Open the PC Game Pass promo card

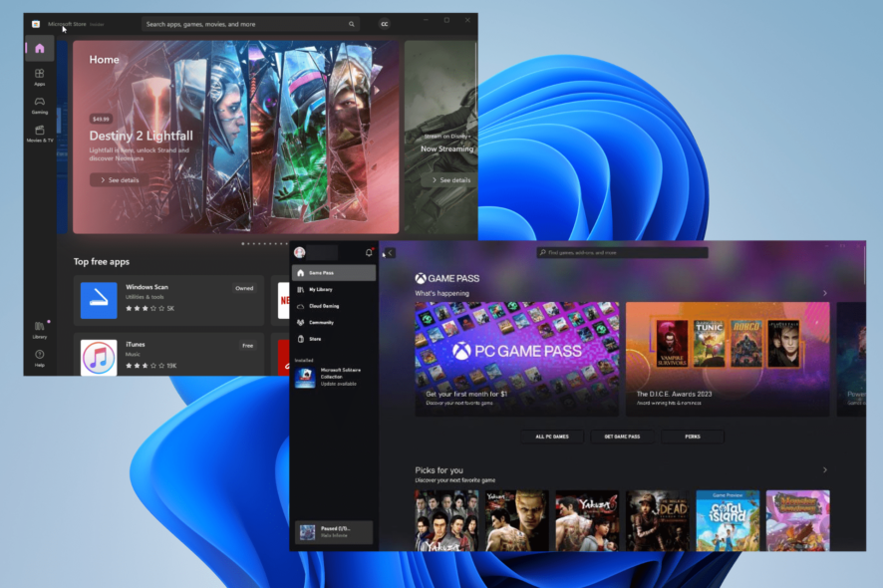(x=517, y=360)
